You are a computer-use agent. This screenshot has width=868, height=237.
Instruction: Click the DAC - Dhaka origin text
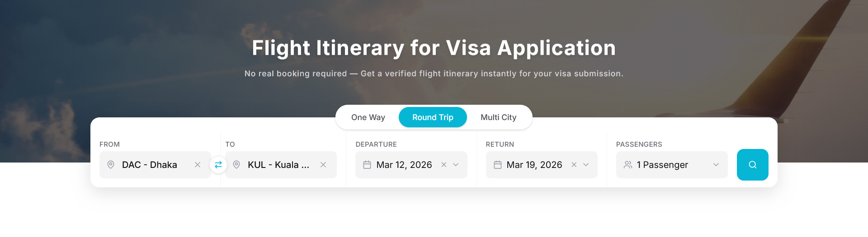coord(150,165)
